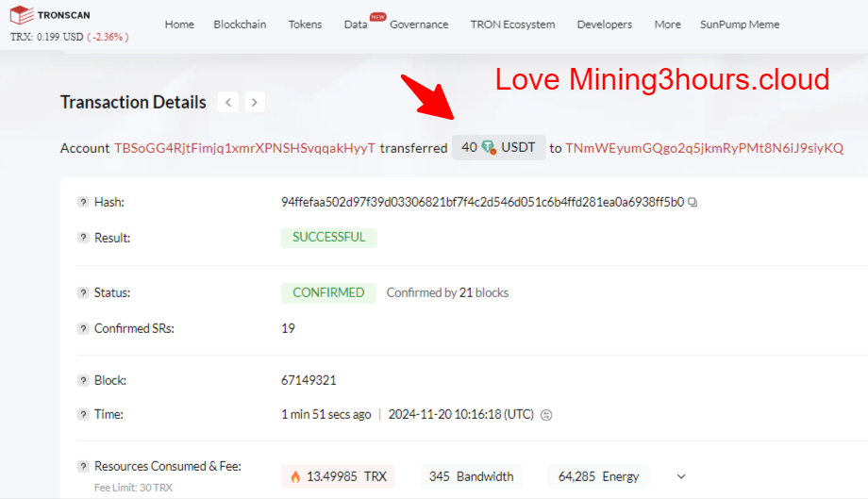The height and width of the screenshot is (499, 868).
Task: Open the Data menu
Action: pos(356,25)
